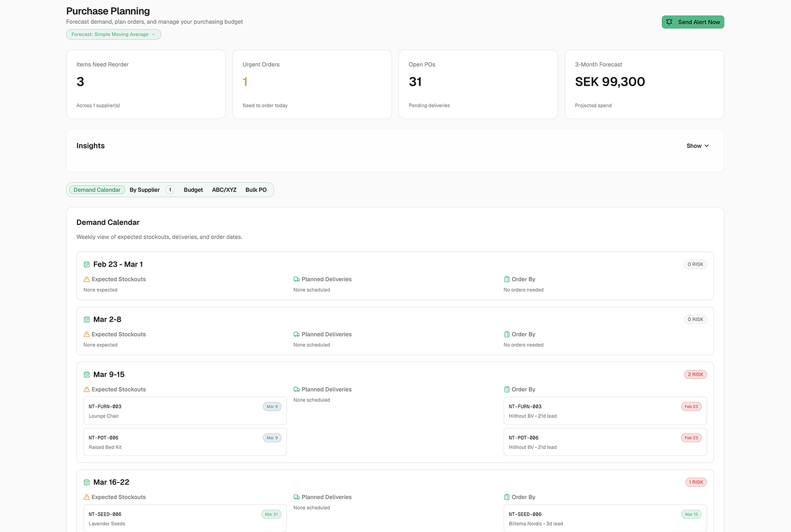The width and height of the screenshot is (791, 532).
Task: Click the bell icon in Send Alert Now
Action: [669, 22]
